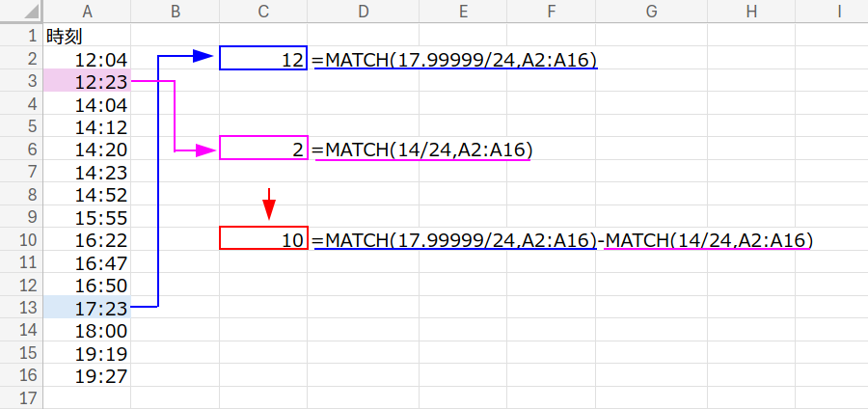Viewport: 868px width, 409px height.
Task: Select cell A2 with time 12:04
Action: tap(87, 60)
